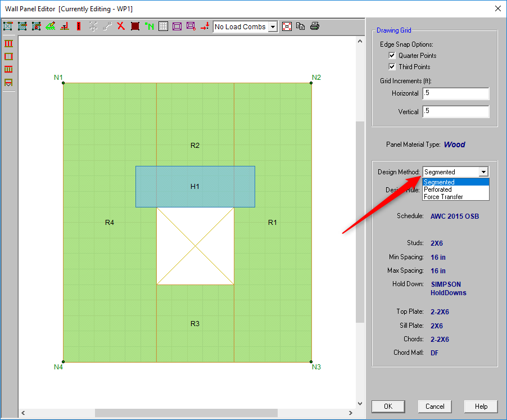507x420 pixels.
Task: Click the print icon
Action: pos(315,26)
